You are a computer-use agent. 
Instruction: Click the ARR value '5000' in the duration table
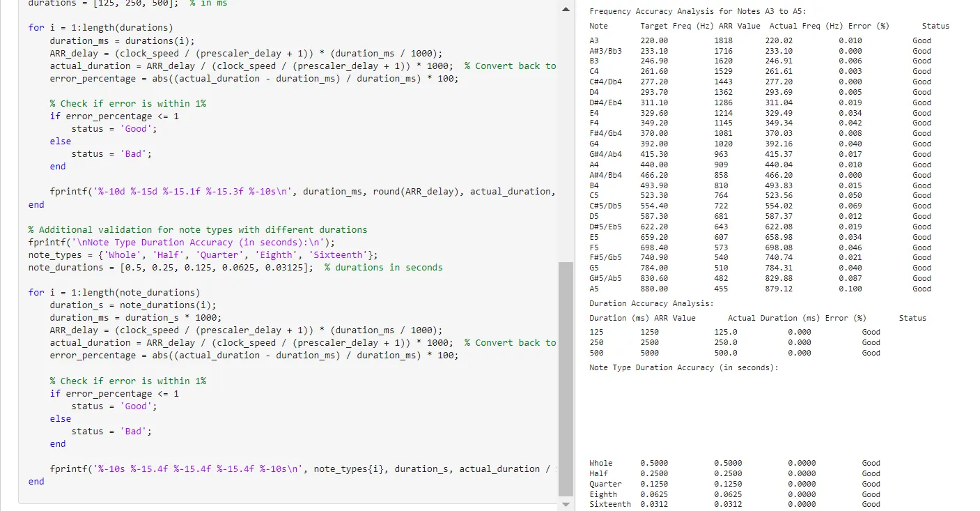(649, 353)
